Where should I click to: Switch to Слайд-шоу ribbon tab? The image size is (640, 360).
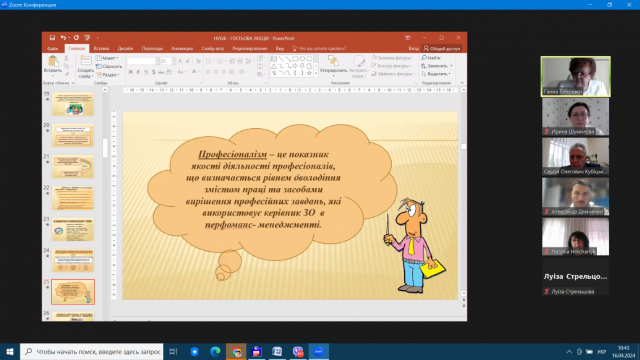213,49
